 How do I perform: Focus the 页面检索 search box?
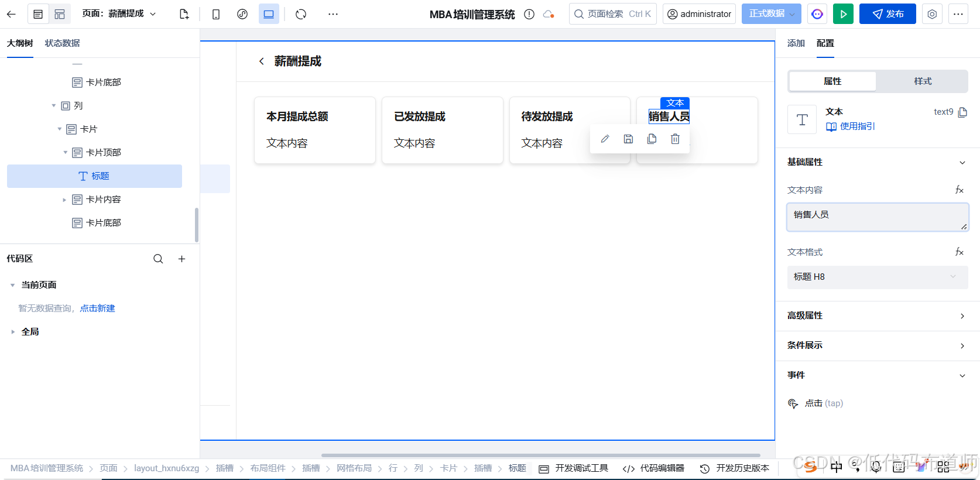(612, 13)
